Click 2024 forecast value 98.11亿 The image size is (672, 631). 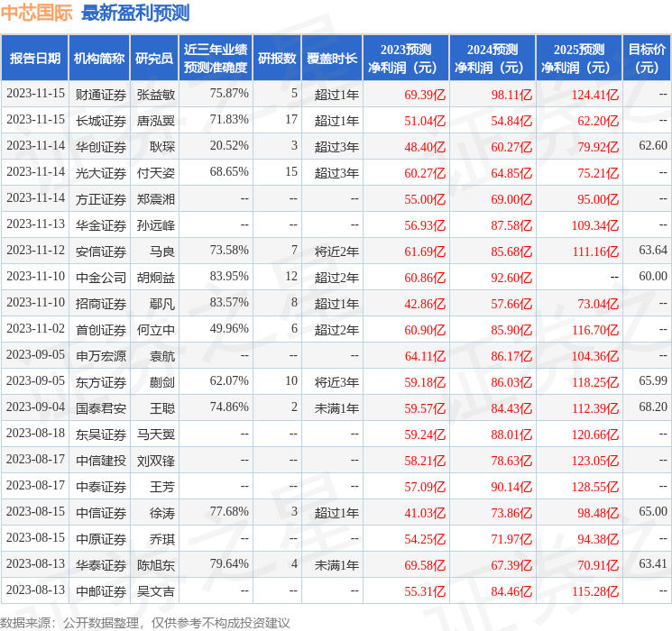tap(511, 95)
